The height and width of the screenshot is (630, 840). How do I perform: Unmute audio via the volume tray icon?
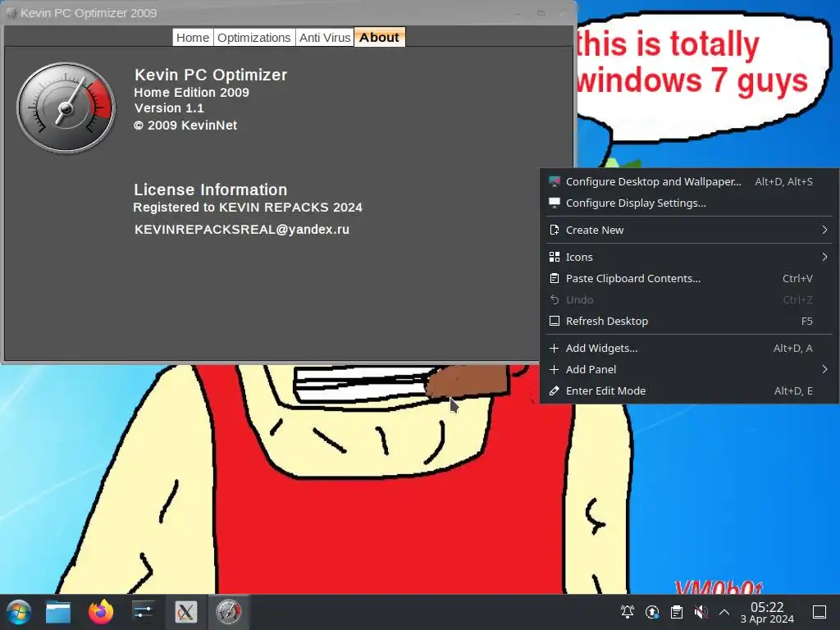701,612
